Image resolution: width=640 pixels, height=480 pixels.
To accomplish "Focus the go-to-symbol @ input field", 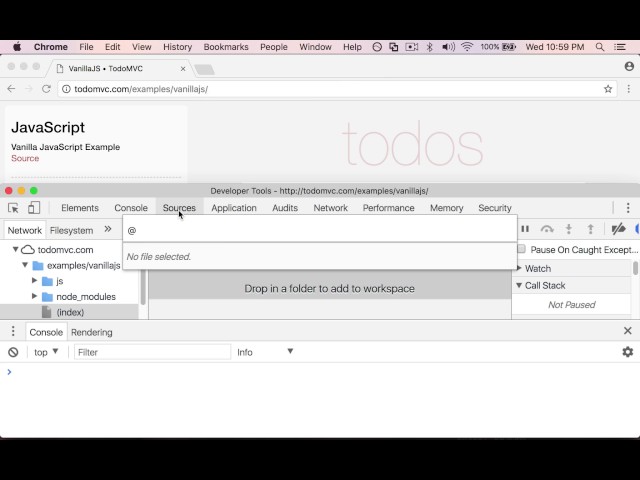I will pos(320,231).
